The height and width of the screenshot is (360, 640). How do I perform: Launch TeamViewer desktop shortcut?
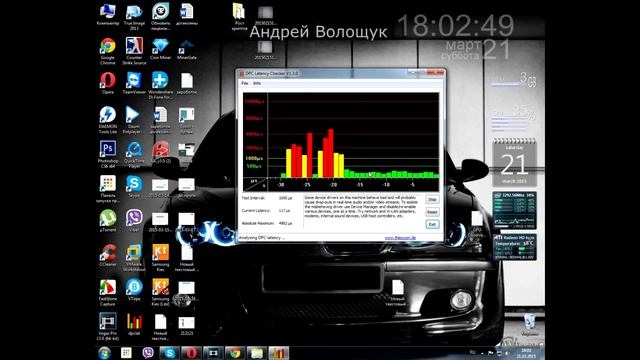click(x=134, y=83)
